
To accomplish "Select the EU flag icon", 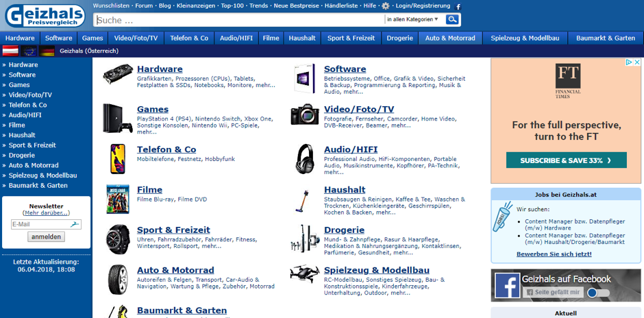I will pyautogui.click(x=29, y=51).
